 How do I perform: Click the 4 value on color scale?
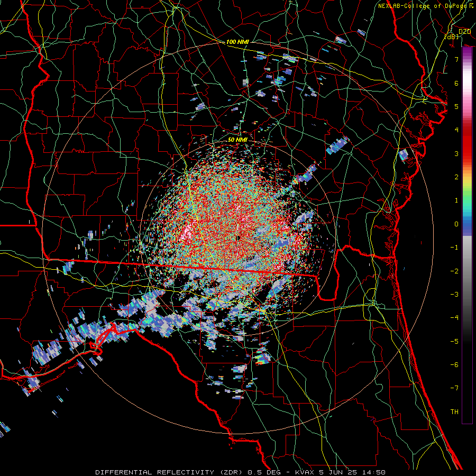coord(456,130)
